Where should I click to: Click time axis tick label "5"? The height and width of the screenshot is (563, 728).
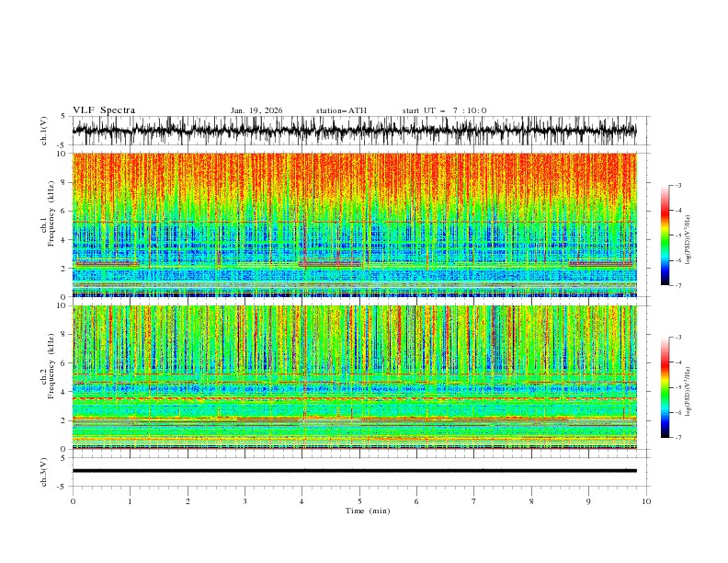359,501
